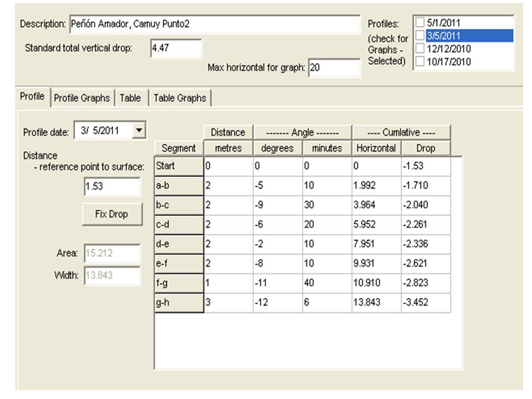
Task: Click the horizontal cell 5.952
Action: click(376, 224)
